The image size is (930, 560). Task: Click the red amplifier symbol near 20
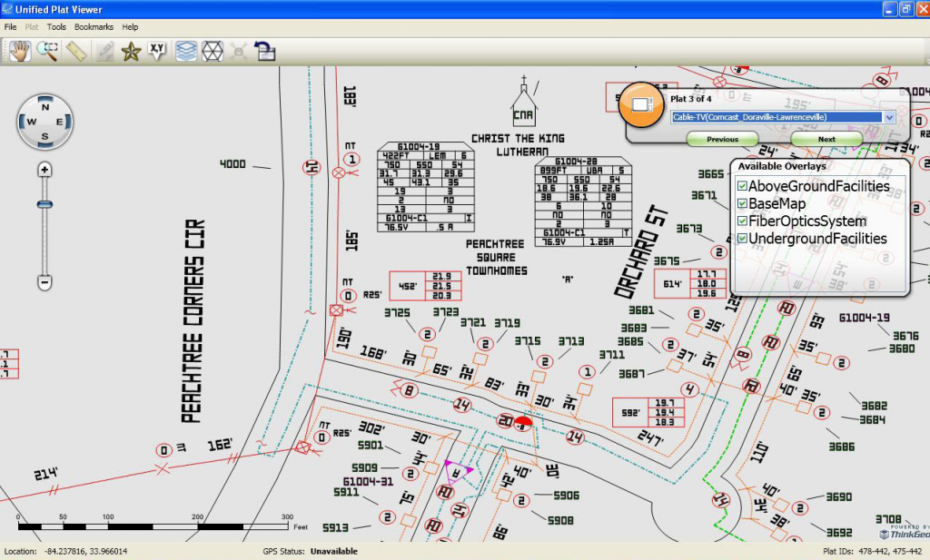coord(522,423)
